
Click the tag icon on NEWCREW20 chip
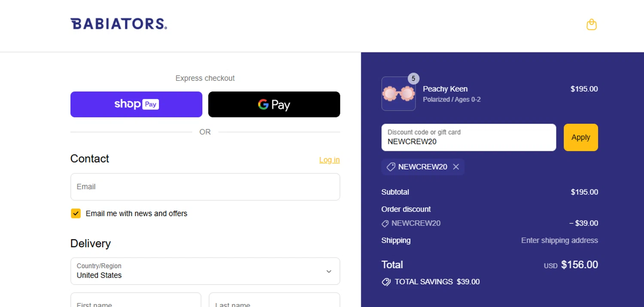391,167
